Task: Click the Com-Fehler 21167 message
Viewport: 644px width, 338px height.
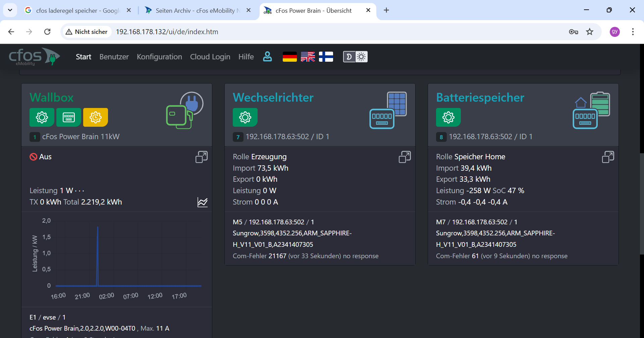Action: [x=306, y=256]
